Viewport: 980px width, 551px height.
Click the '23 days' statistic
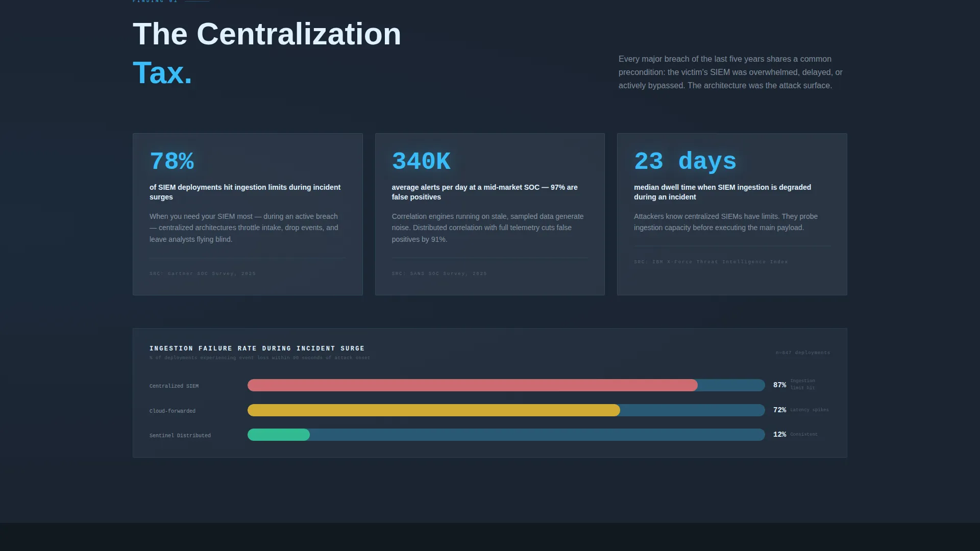(x=685, y=161)
